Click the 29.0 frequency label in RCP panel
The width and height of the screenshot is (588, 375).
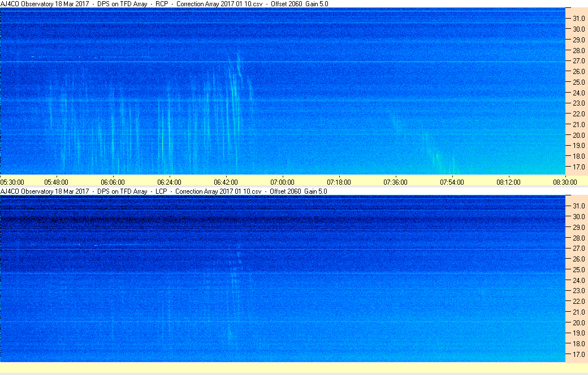tap(578, 40)
